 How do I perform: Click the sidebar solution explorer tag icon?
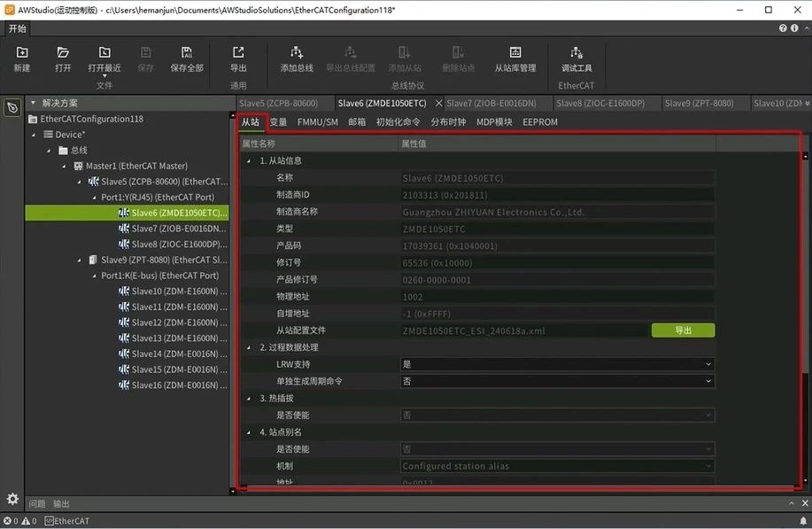[12, 108]
